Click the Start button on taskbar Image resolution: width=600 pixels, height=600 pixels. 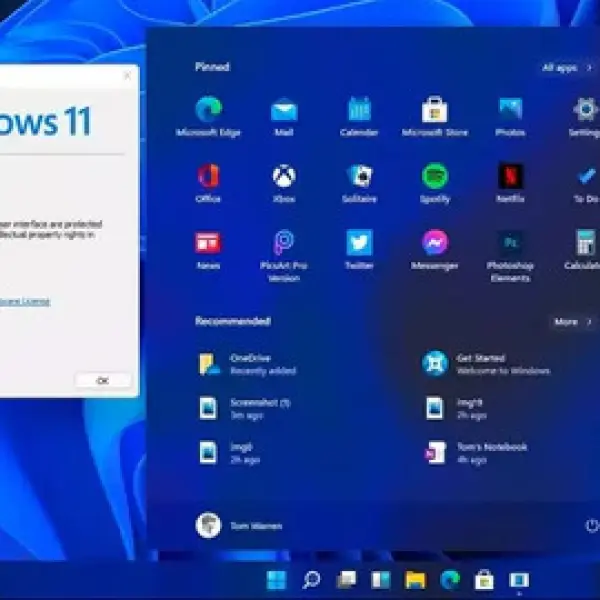point(277,580)
